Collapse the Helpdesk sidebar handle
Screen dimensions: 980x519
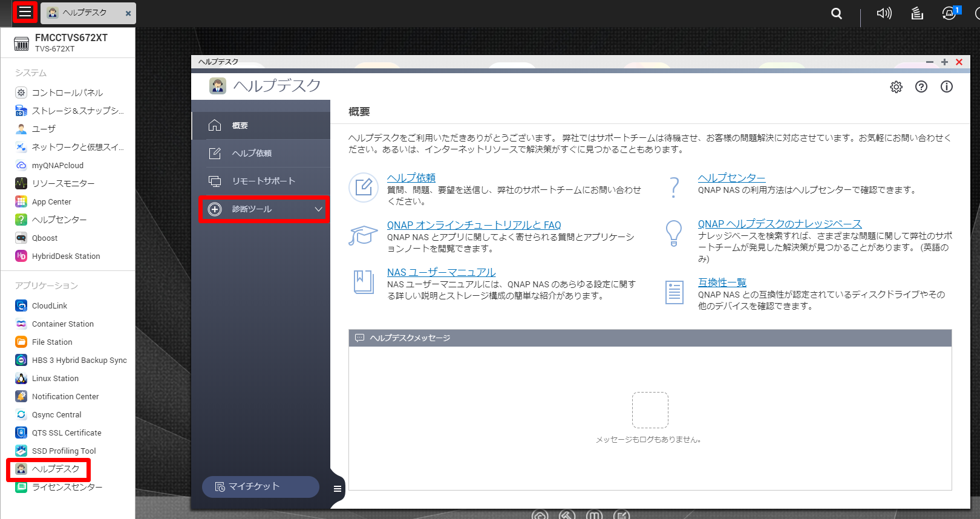click(x=338, y=489)
